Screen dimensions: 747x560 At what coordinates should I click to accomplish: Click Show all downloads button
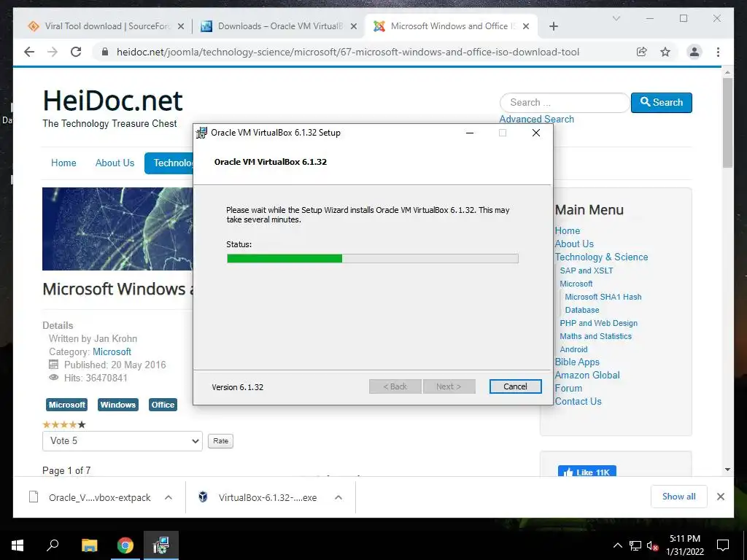tap(679, 497)
